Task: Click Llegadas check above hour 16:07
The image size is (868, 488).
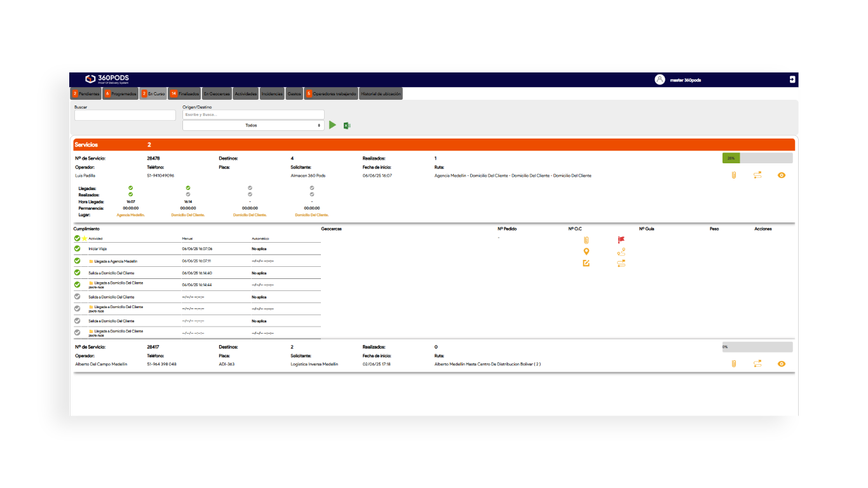Action: coord(130,188)
